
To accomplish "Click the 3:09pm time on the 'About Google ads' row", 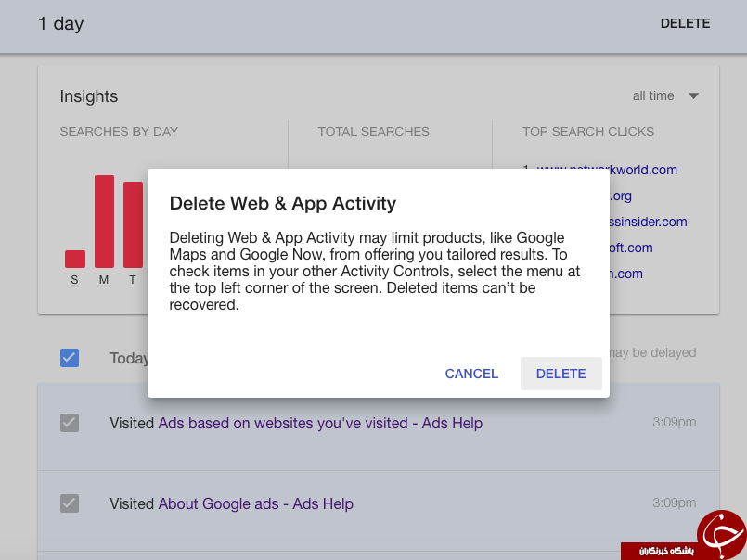I will coord(674,503).
